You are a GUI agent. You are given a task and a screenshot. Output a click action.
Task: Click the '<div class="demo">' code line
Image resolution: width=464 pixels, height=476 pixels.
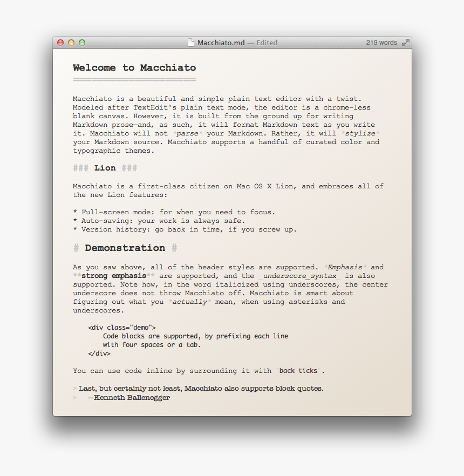[122, 328]
